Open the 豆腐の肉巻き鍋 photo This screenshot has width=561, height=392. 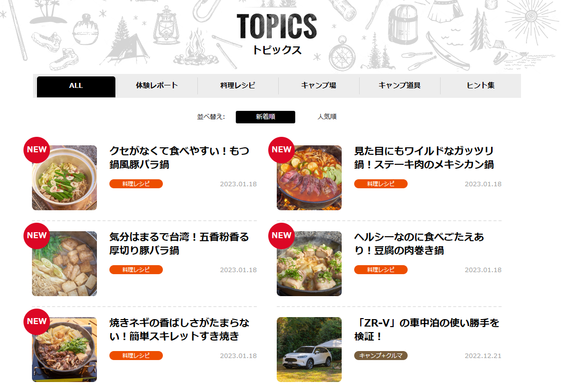(x=309, y=264)
